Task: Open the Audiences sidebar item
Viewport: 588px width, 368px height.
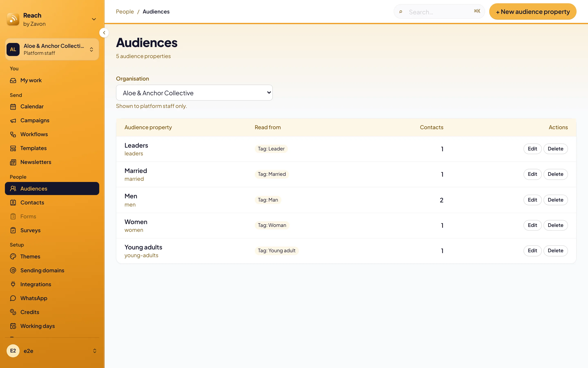Action: (x=52, y=189)
